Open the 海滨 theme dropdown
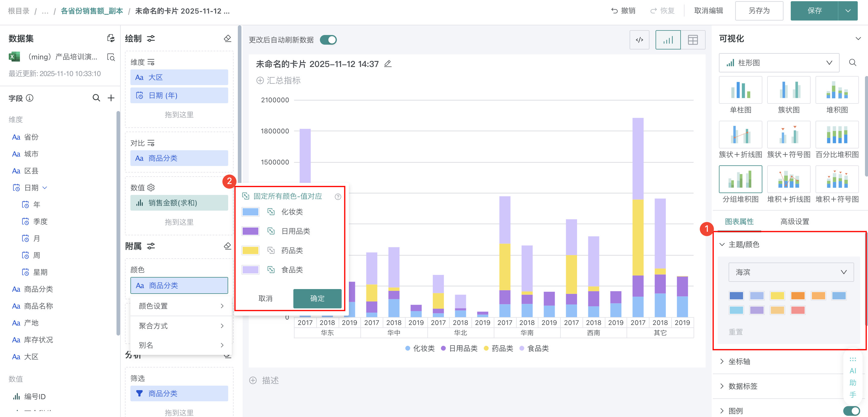This screenshot has height=417, width=868. [790, 272]
